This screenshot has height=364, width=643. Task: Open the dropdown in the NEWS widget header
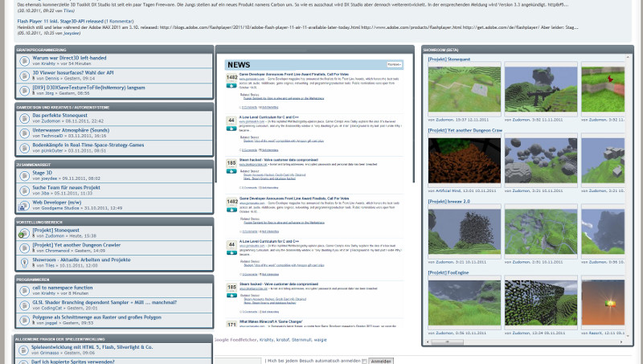point(394,63)
